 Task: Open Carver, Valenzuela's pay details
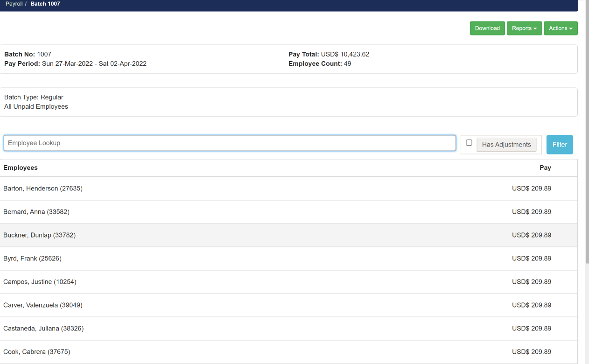[x=43, y=305]
